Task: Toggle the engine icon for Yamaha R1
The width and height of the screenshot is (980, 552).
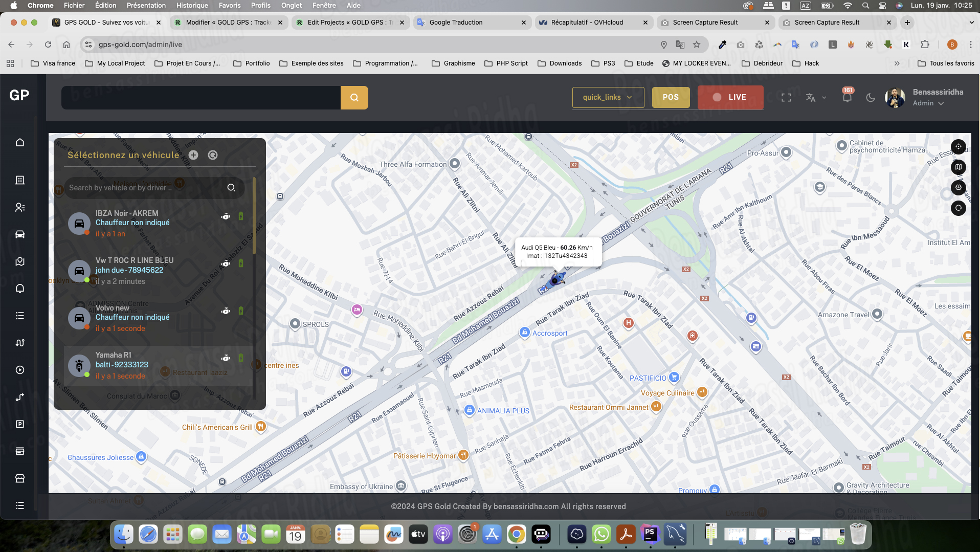Action: pos(226,358)
